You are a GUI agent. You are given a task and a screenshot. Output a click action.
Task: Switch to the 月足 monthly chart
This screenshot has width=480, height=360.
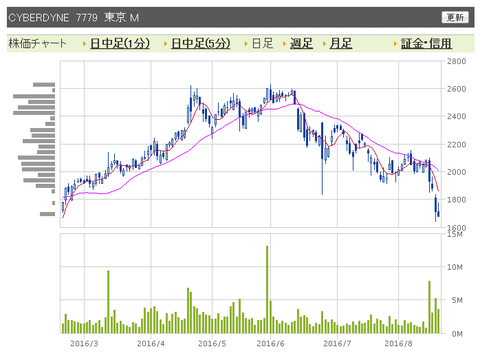point(341,43)
